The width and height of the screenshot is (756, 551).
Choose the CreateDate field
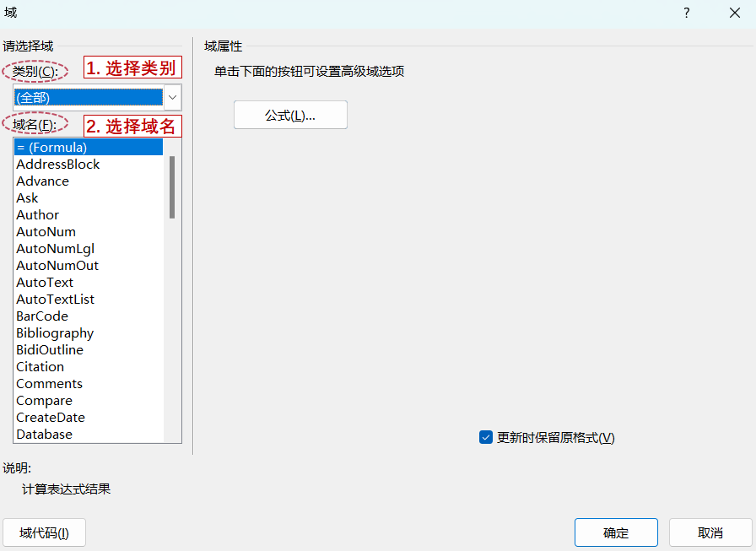pyautogui.click(x=51, y=418)
